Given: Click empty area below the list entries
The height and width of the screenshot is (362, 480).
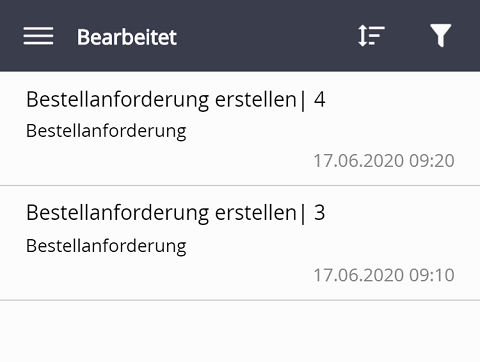Looking at the screenshot, I should pyautogui.click(x=240, y=331).
